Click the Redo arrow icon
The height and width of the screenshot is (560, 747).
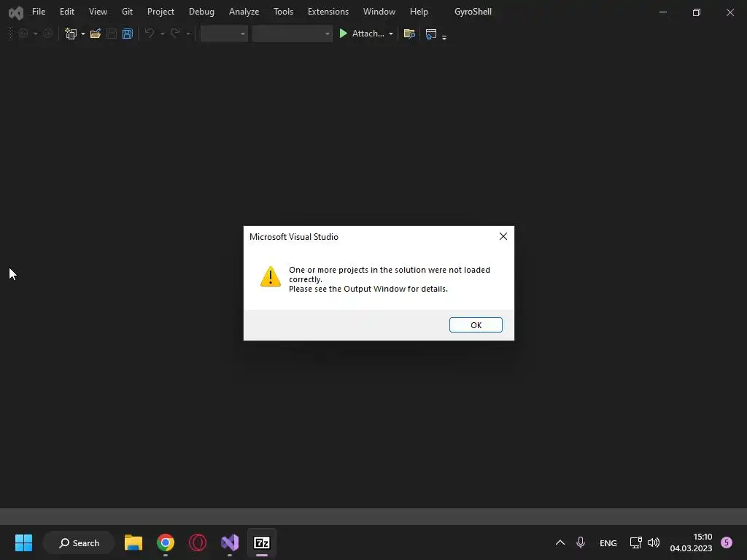pos(175,34)
